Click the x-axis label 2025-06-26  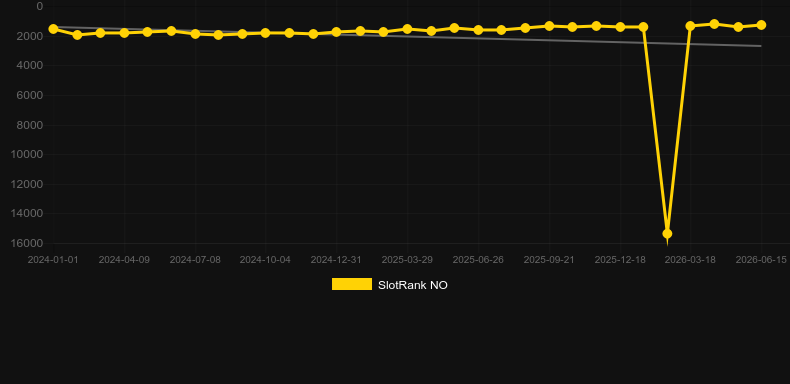[x=478, y=260]
